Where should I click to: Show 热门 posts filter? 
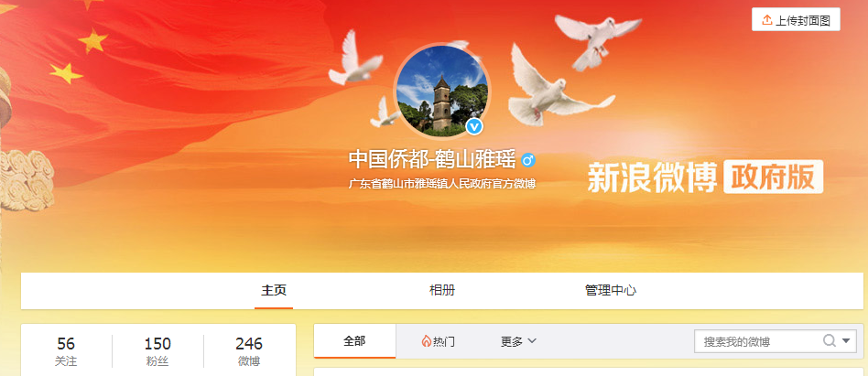438,342
